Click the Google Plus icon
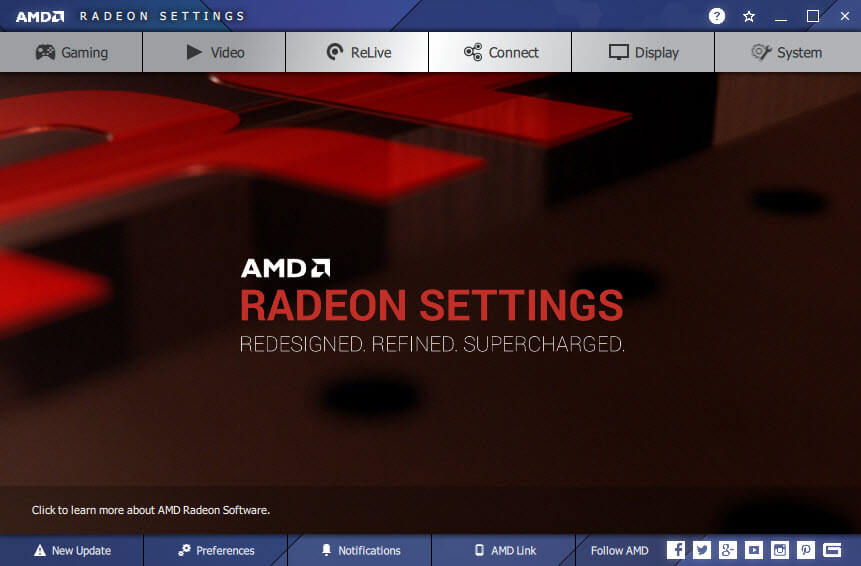 tap(728, 550)
